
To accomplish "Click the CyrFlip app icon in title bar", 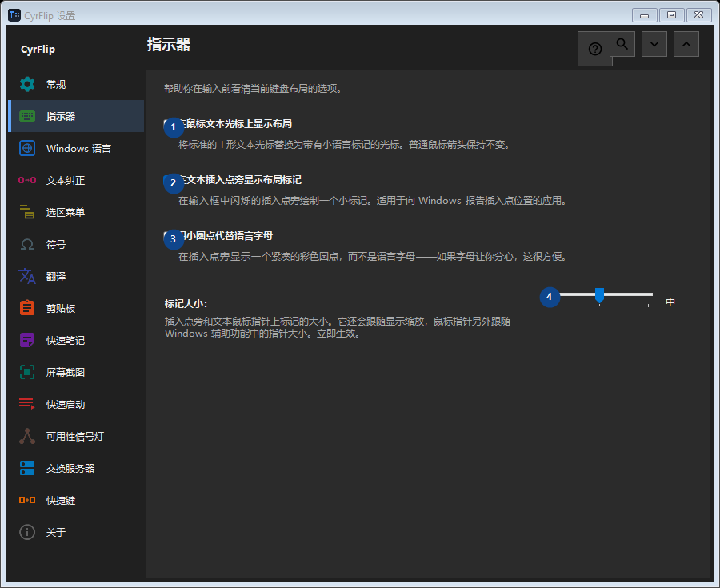I will pos(14,15).
